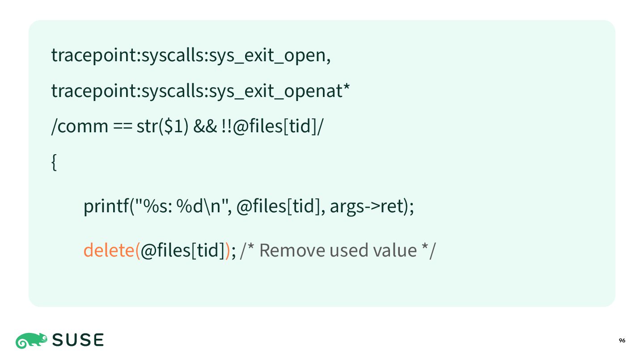Click the orange delete( keyword
The image size is (644, 362).
(x=112, y=250)
